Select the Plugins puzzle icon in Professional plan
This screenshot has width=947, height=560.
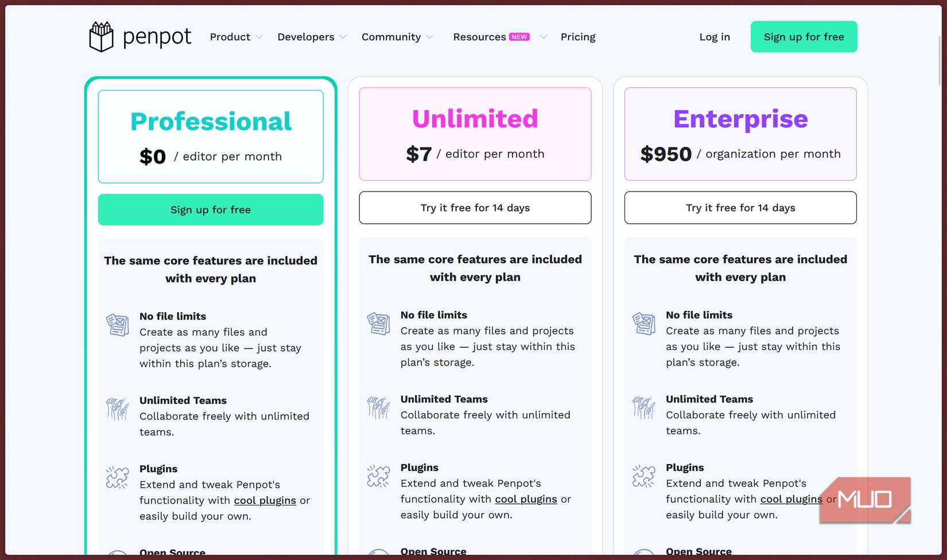[x=117, y=477]
